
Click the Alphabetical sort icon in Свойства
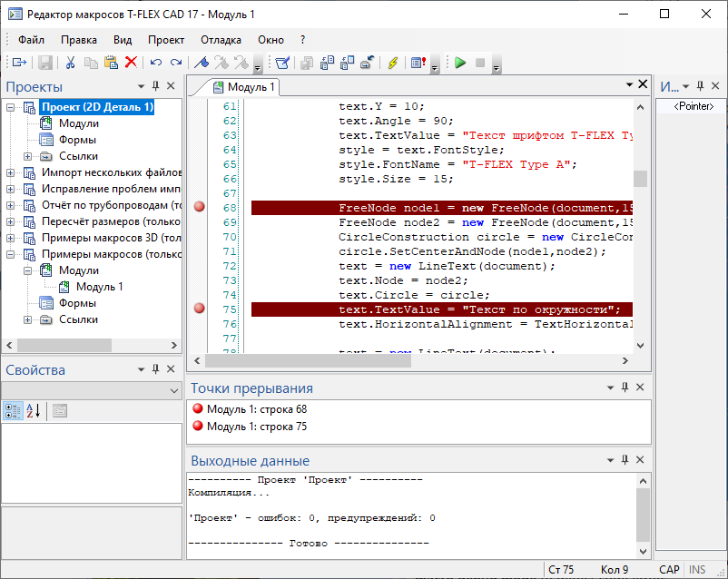[34, 411]
